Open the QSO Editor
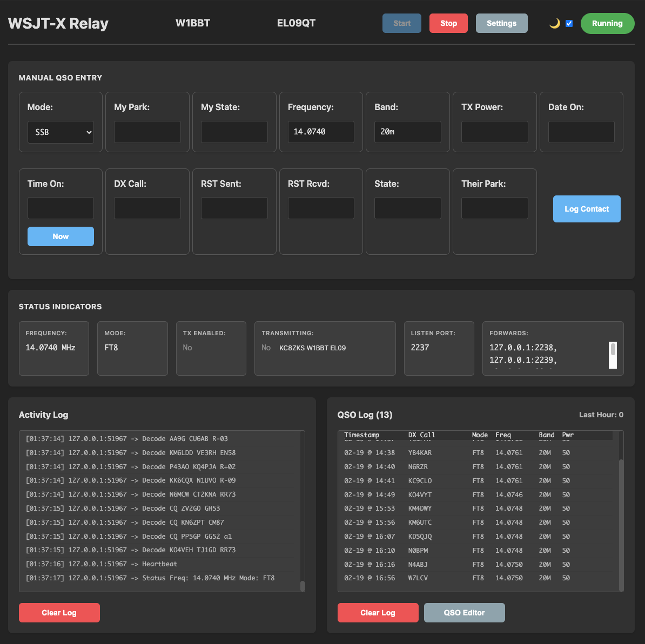This screenshot has height=644, width=645. [x=464, y=612]
